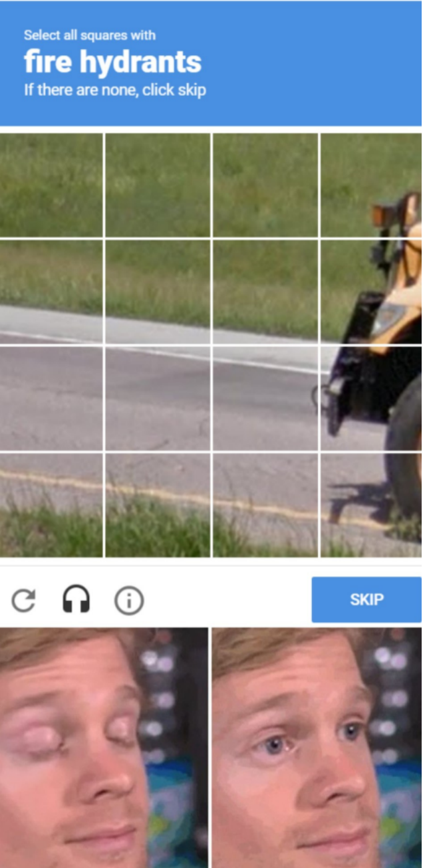
Task: Click the reload challenge icon
Action: tap(24, 601)
